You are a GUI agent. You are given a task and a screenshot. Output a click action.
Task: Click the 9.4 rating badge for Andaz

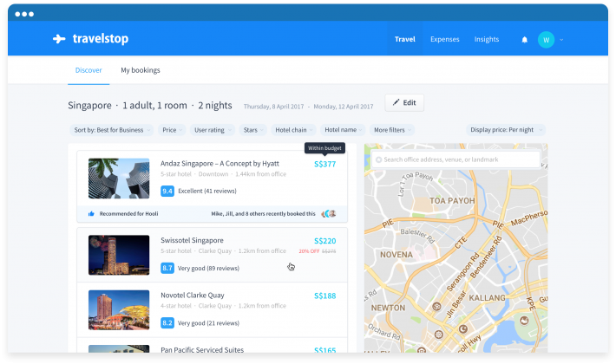[167, 191]
